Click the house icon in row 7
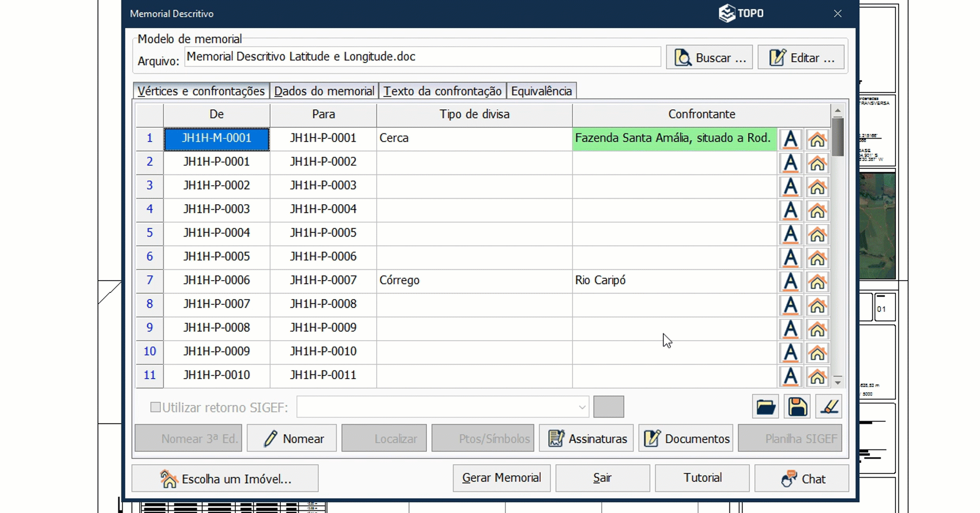This screenshot has width=980, height=513. pos(817,281)
